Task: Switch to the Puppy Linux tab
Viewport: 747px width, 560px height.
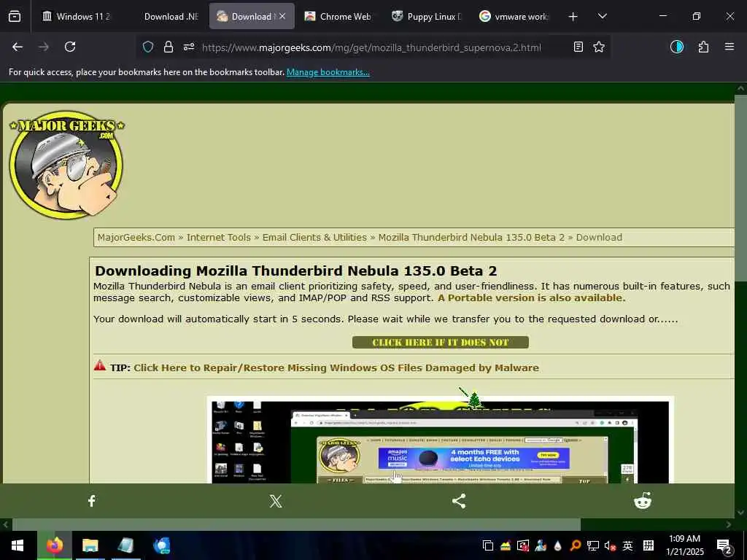Action: click(426, 17)
